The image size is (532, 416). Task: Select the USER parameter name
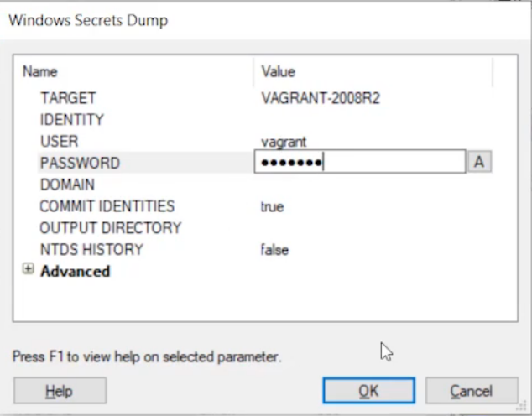coord(59,141)
